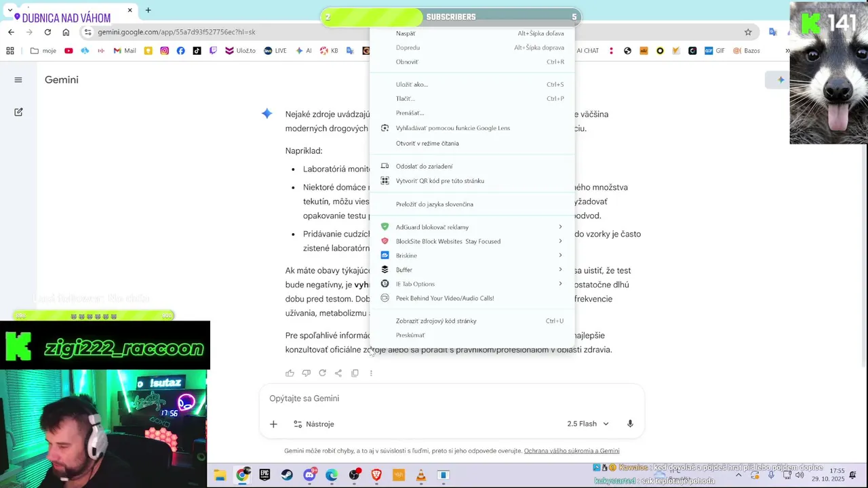Viewport: 868px width, 488px height.
Task: Expand AdGuard blokovač reklamy submenu
Action: coord(473,227)
